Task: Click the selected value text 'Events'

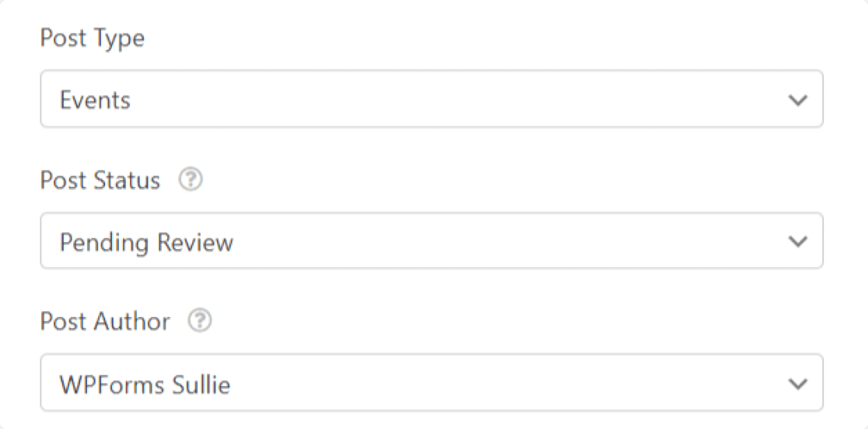Action: point(95,100)
